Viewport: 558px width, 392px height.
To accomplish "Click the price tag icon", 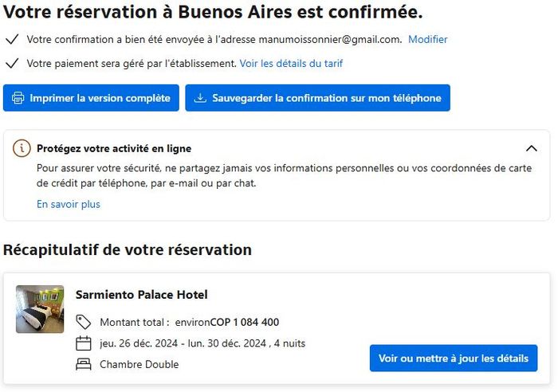I will pyautogui.click(x=84, y=322).
